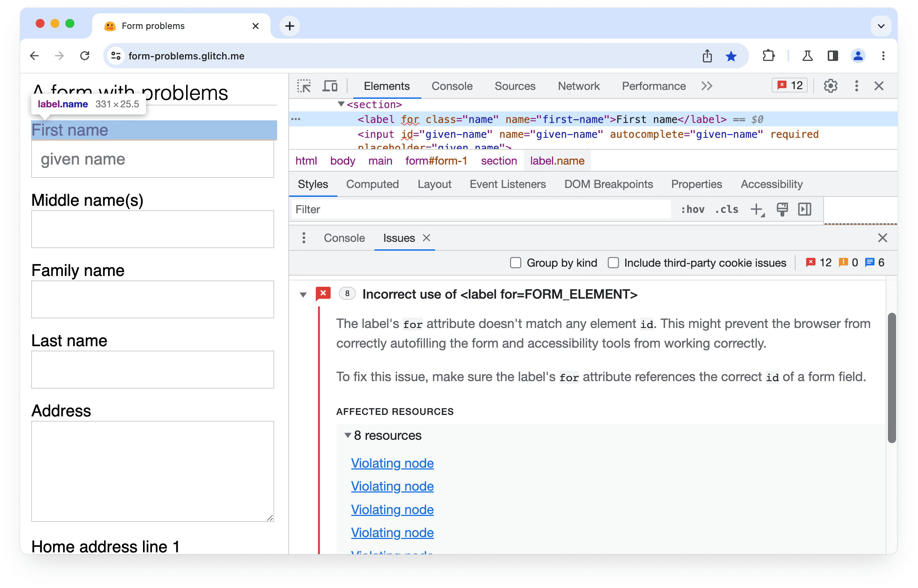Select the Inspect element icon

pyautogui.click(x=305, y=86)
